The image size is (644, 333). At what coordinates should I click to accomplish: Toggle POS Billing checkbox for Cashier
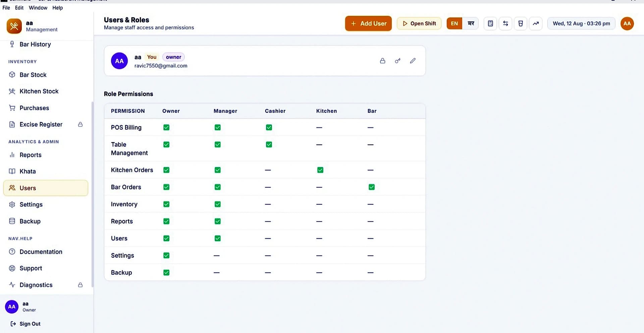269,127
